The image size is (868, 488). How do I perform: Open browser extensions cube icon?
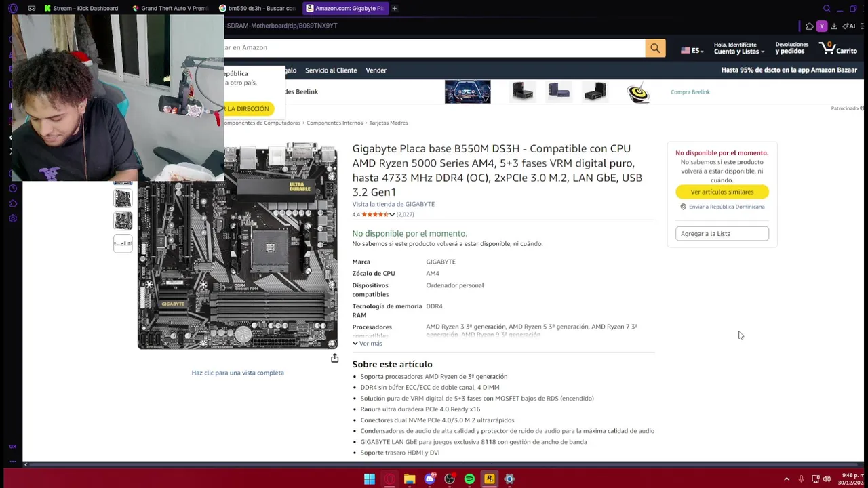pyautogui.click(x=810, y=26)
